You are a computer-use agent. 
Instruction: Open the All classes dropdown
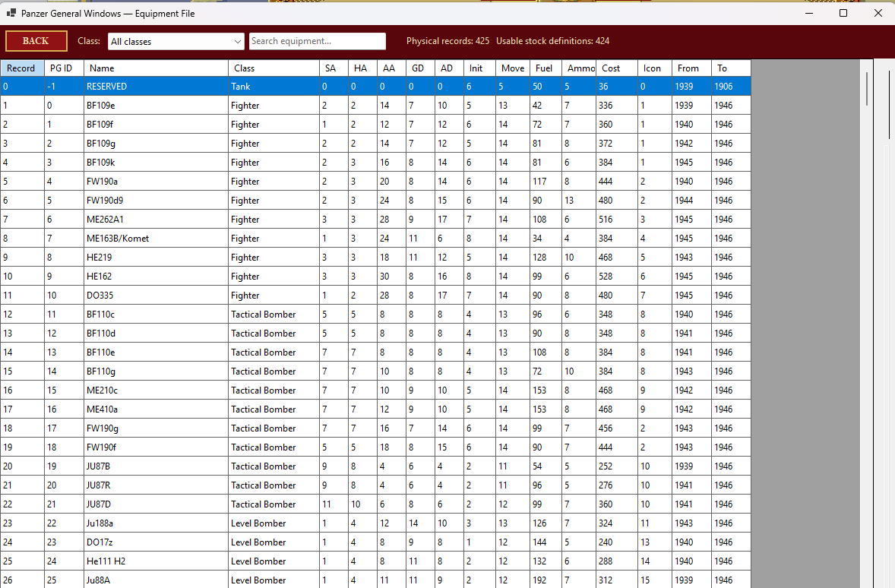coord(176,41)
